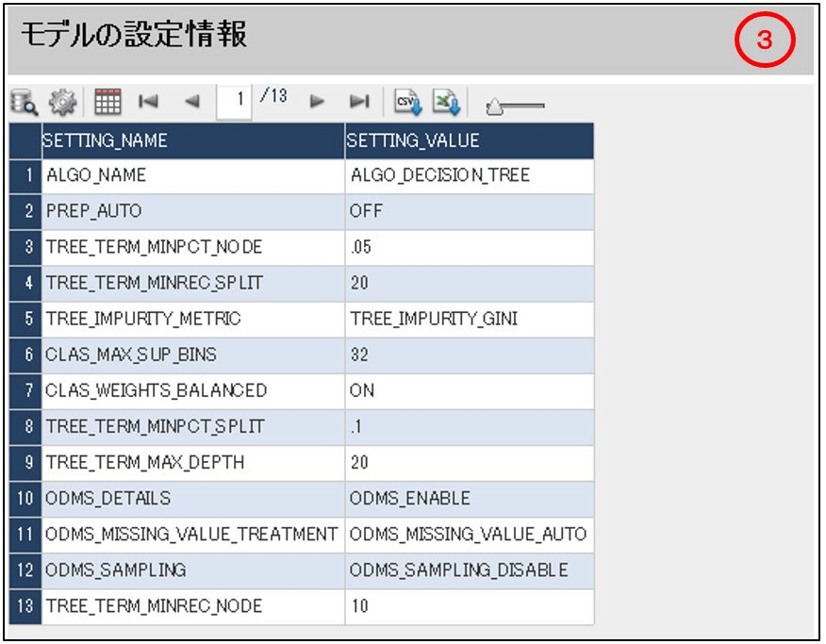Jump to the last page of records

click(359, 102)
